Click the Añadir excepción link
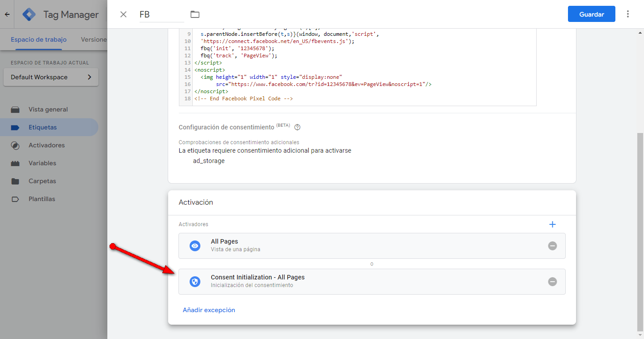 tap(209, 310)
